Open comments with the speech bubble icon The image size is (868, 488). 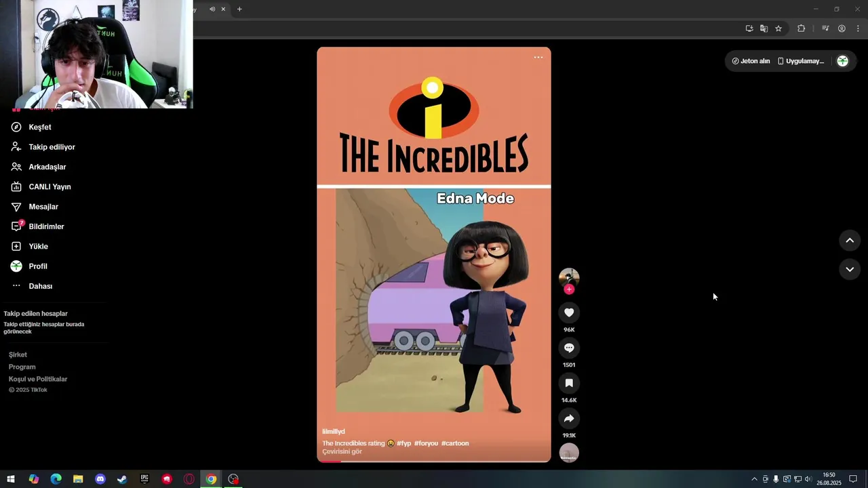[569, 348]
